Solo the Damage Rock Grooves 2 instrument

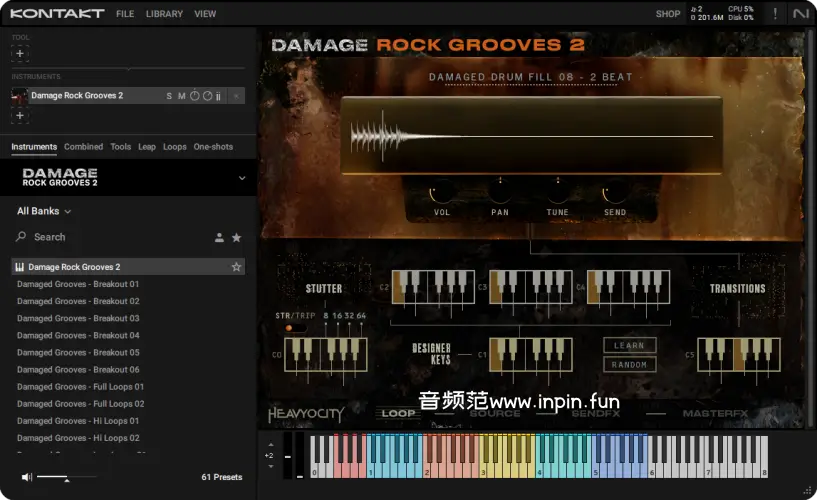point(169,96)
